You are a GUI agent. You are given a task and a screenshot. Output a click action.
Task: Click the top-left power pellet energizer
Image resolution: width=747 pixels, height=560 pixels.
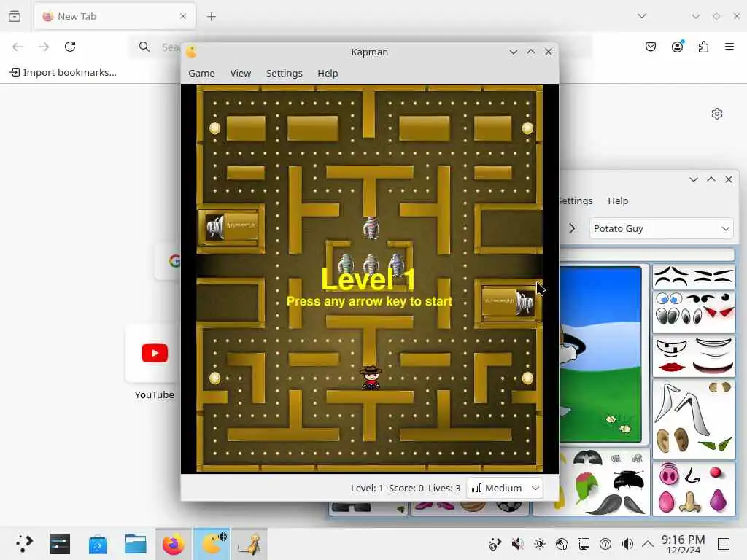215,128
